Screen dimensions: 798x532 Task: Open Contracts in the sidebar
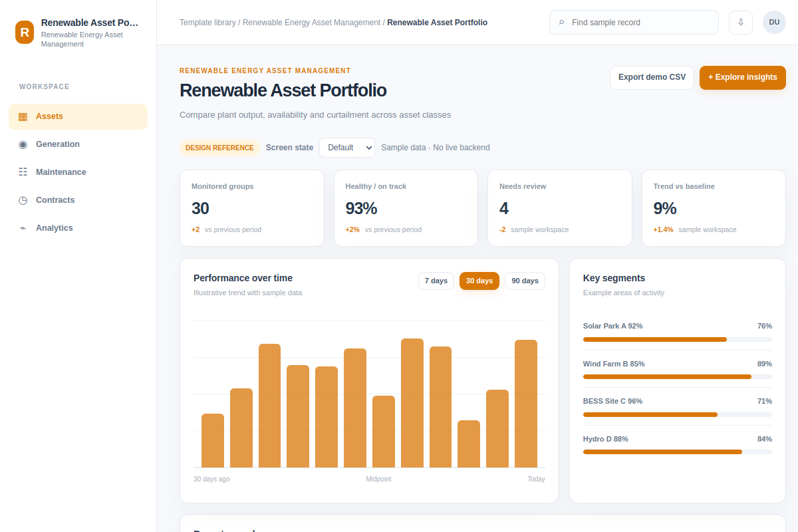pyautogui.click(x=78, y=200)
